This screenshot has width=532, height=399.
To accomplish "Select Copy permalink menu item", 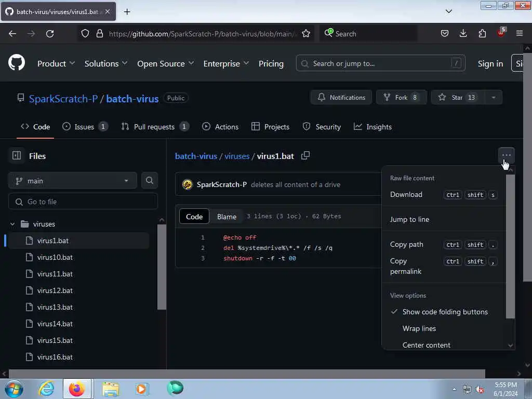I will click(444, 266).
